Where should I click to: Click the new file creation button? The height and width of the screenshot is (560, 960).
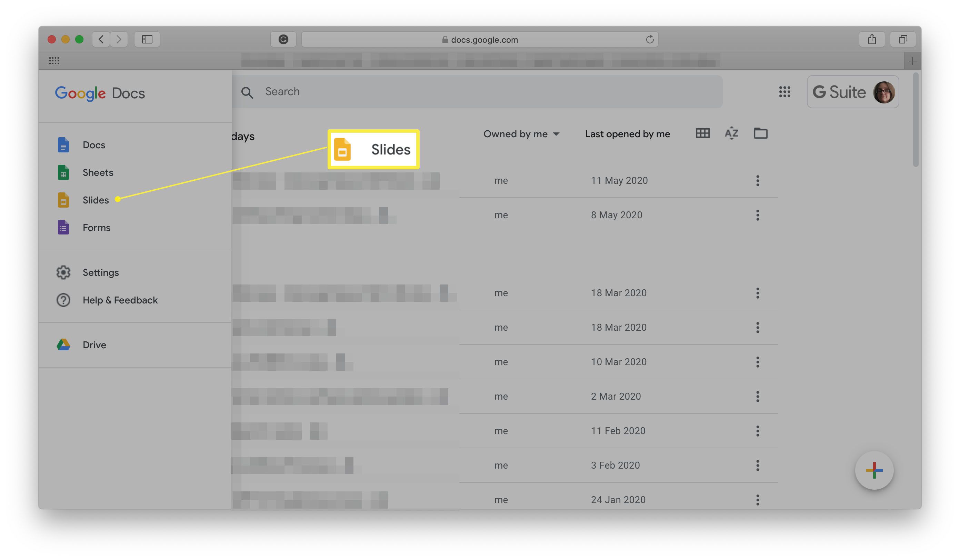click(x=874, y=471)
